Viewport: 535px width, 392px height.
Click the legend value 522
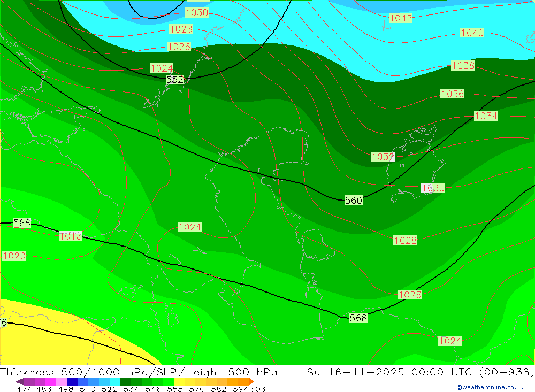pyautogui.click(x=109, y=389)
